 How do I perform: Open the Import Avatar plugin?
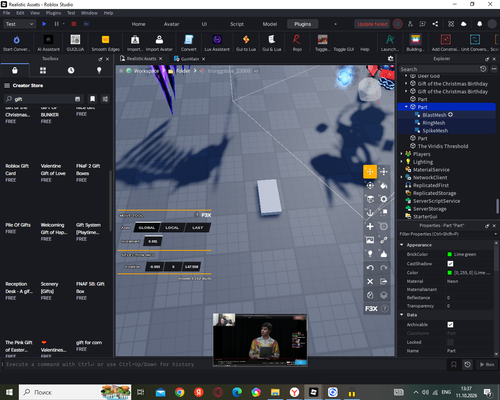[x=159, y=43]
